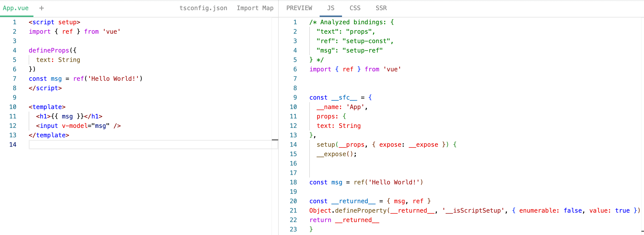Click the divider between the two editor panes
Viewport: 644px width, 235px height.
click(278, 117)
